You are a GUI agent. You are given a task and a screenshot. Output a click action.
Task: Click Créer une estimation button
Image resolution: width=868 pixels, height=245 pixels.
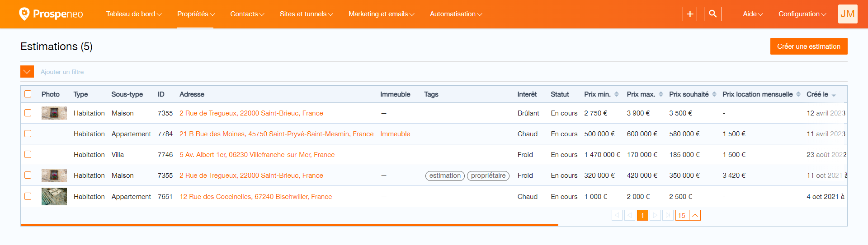point(809,46)
